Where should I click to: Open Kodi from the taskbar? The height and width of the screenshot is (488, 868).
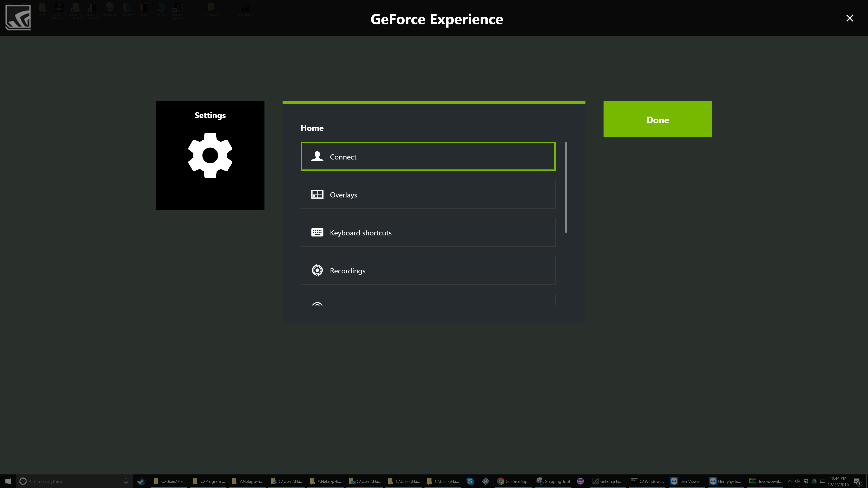[486, 481]
